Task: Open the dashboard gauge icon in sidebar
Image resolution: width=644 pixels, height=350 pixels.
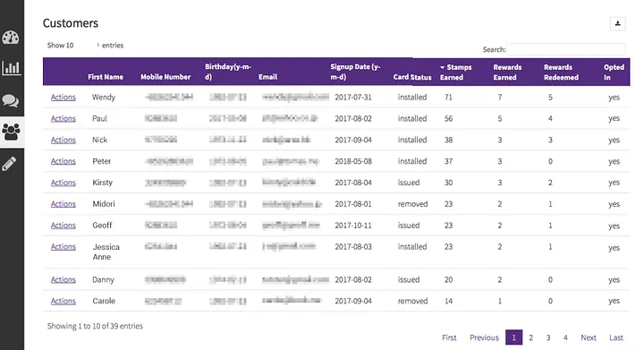Action: coord(11,38)
